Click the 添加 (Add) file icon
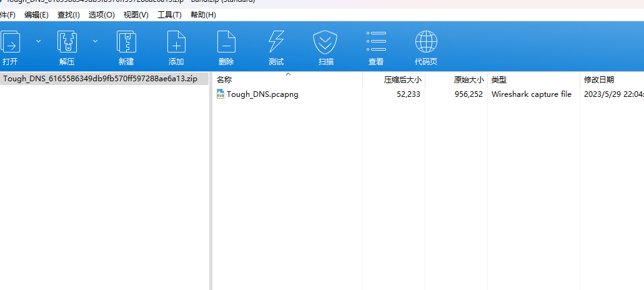This screenshot has width=644, height=290. [x=176, y=42]
